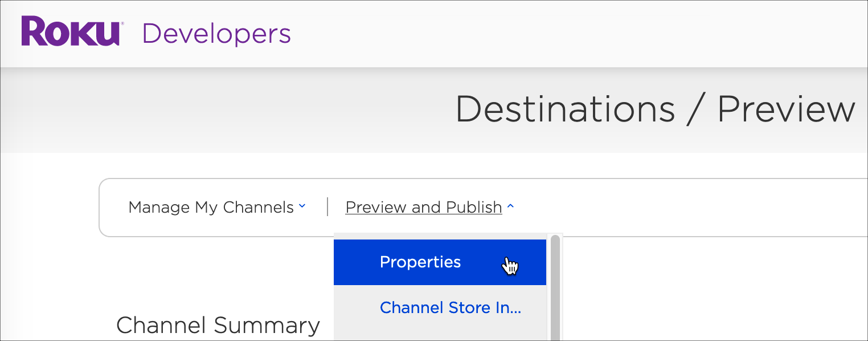The image size is (868, 341).
Task: Click the Developers text beside the logo
Action: point(216,33)
